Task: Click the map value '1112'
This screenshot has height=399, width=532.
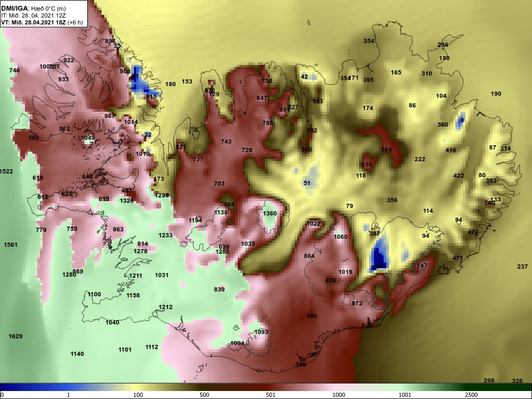Action: tap(152, 347)
